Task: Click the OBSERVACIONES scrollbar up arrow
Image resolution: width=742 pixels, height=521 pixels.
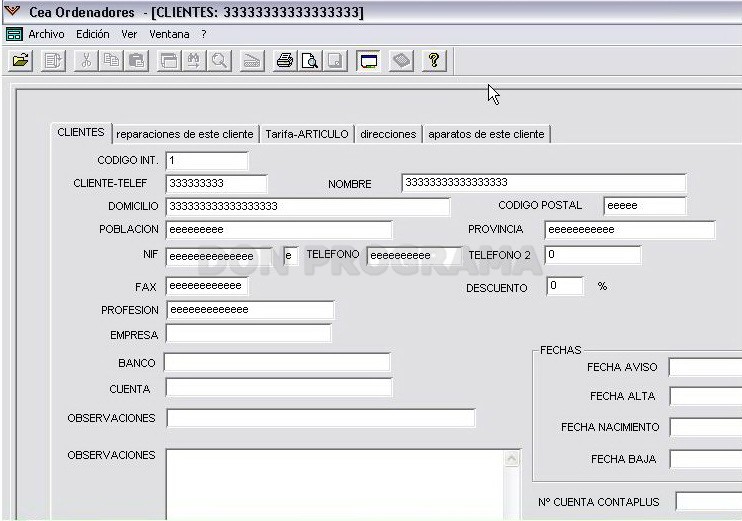Action: [x=512, y=458]
